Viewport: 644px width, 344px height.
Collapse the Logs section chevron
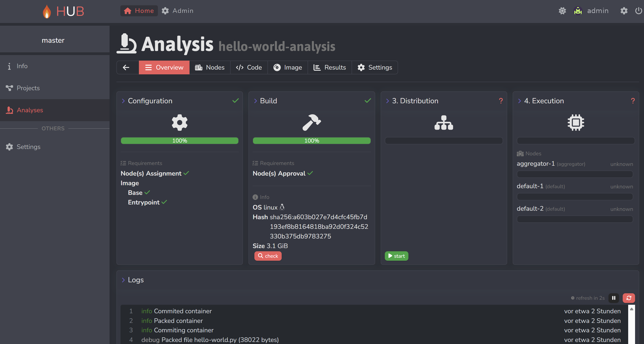coord(123,280)
